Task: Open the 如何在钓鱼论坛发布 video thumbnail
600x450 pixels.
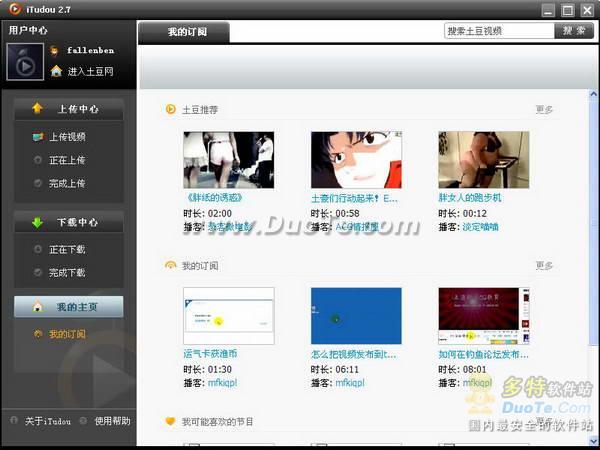Action: click(484, 316)
